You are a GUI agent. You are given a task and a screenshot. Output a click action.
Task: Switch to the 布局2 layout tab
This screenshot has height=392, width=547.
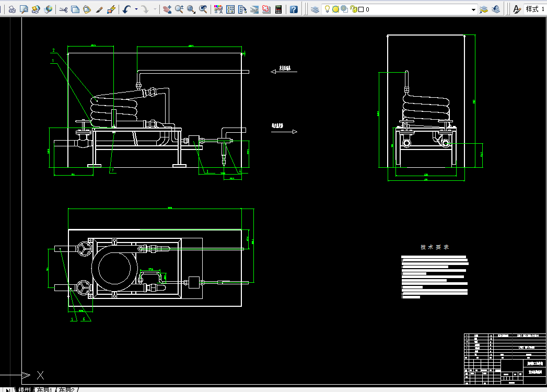66,389
